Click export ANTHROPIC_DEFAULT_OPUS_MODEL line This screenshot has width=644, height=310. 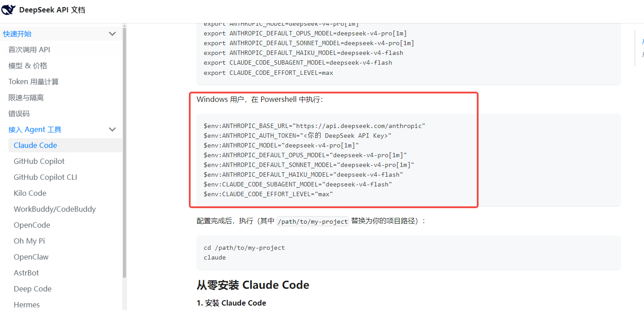point(305,33)
